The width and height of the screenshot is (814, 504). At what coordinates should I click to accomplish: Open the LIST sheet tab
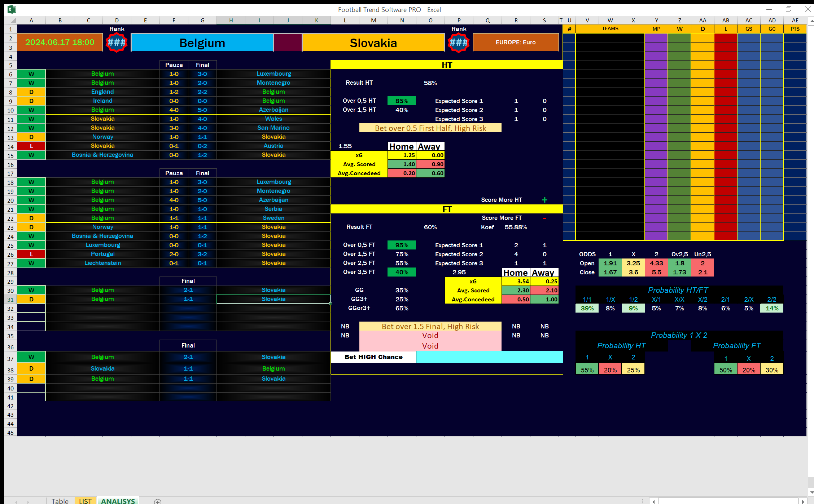(x=86, y=501)
